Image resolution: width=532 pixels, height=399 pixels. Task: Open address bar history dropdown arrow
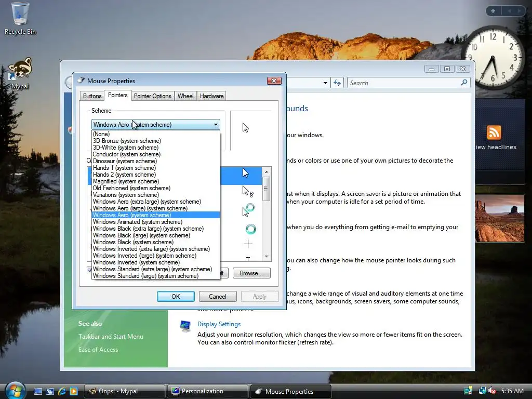tap(325, 83)
